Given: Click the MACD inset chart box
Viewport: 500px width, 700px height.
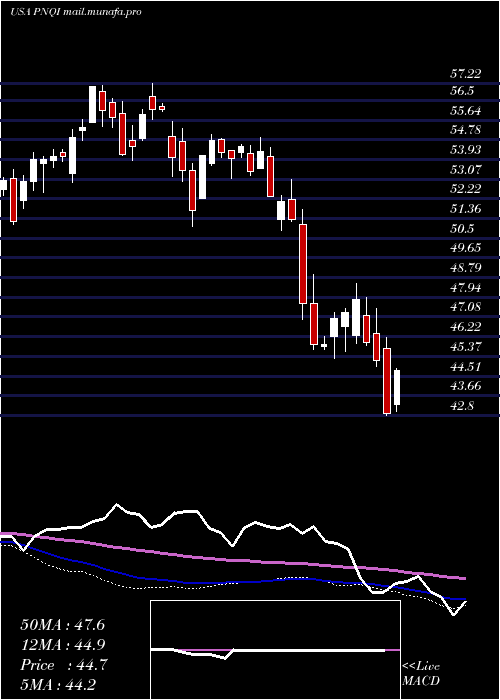Looking at the screenshot, I should [x=275, y=650].
